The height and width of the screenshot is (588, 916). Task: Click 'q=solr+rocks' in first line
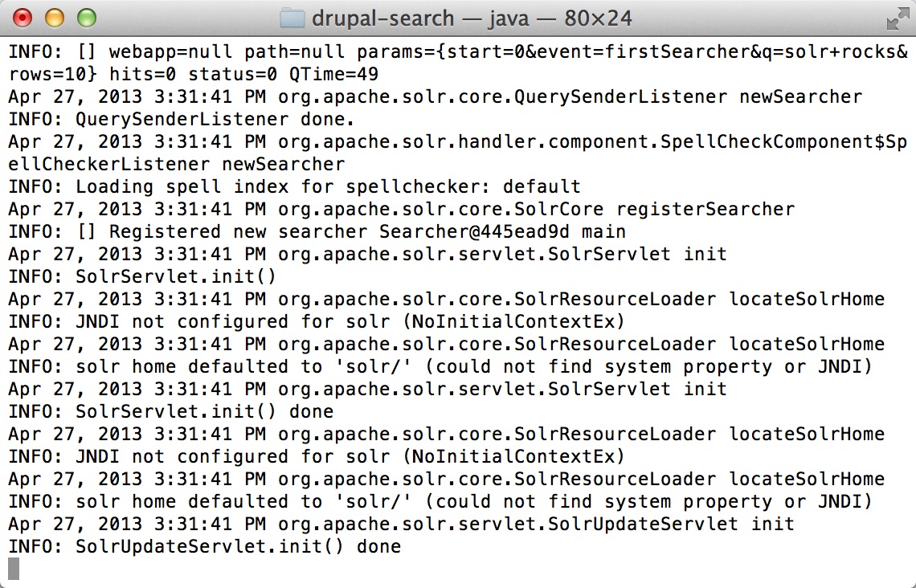pyautogui.click(x=827, y=52)
